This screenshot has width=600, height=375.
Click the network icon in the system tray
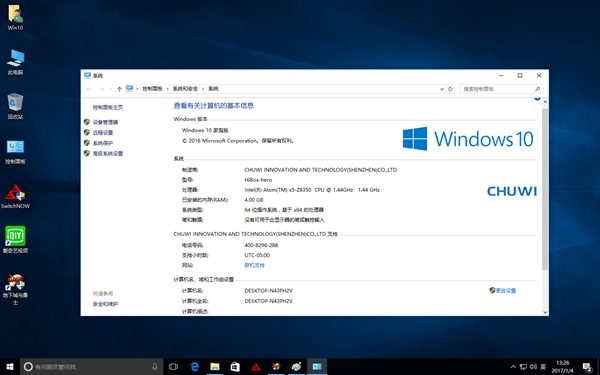[x=523, y=367]
